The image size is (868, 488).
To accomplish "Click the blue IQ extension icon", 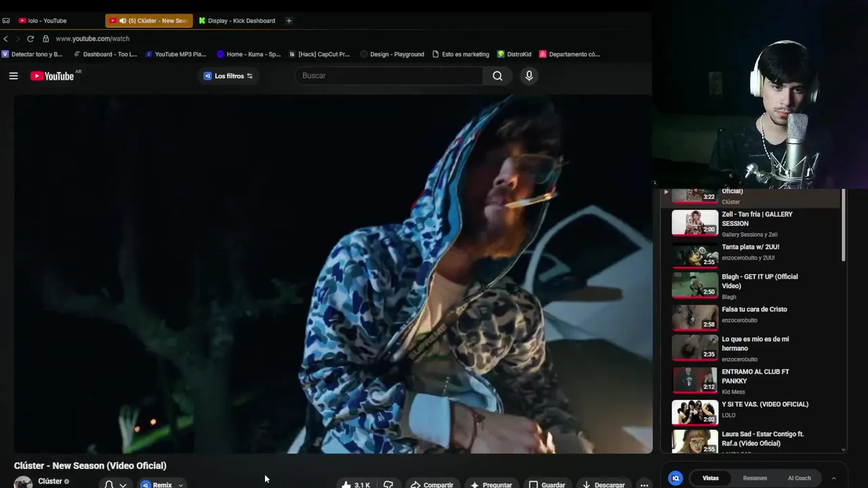I will 675,478.
